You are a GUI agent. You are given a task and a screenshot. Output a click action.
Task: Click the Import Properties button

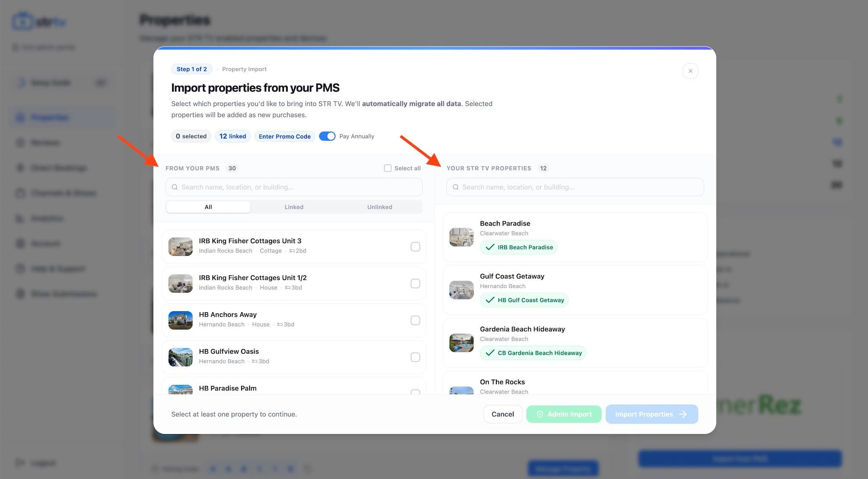[x=651, y=414]
